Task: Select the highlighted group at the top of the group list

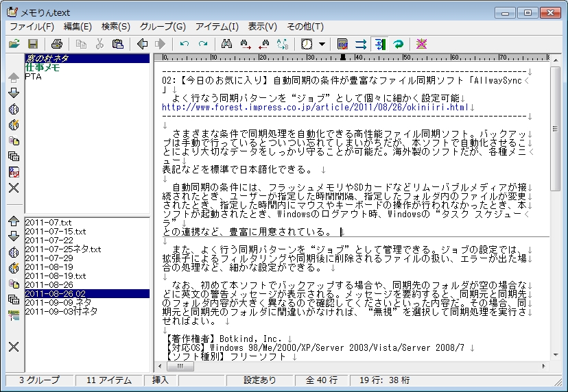Action: (x=87, y=58)
